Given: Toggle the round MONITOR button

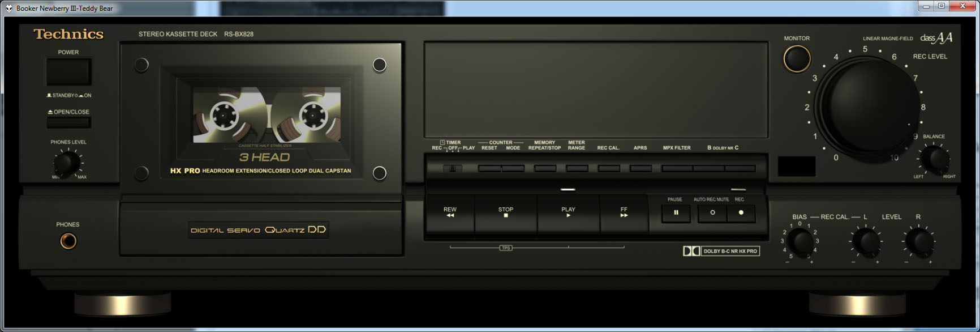Looking at the screenshot, I should [x=797, y=58].
